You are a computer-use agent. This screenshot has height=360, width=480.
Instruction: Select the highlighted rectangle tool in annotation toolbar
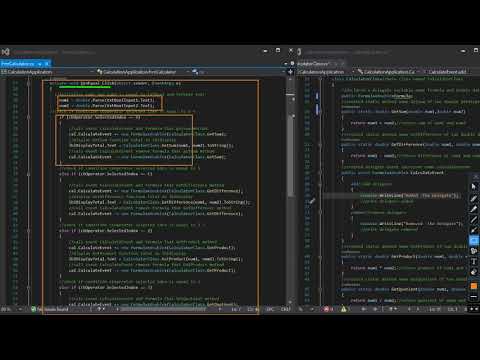pos(474,240)
